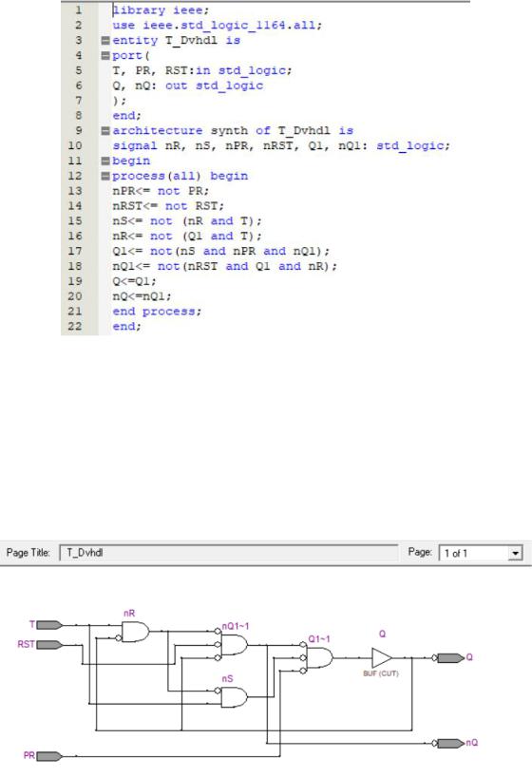Click the '1 of 1' page value
Screen dimensions: 532x777
[456, 553]
